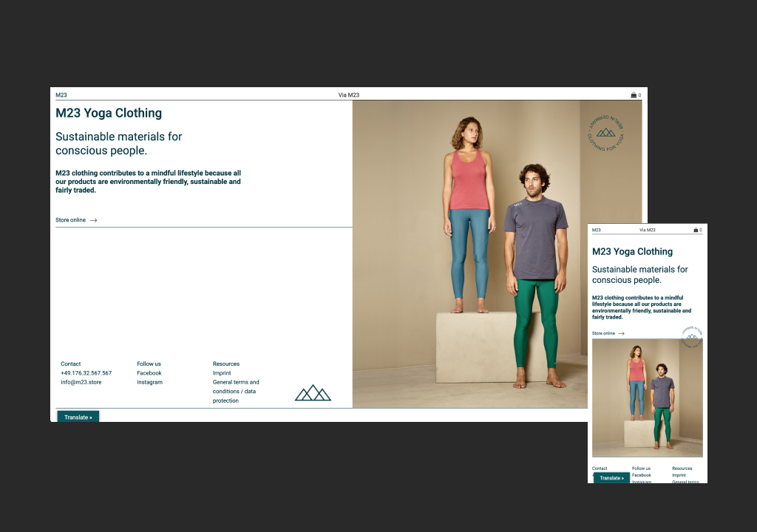
Task: Follow the Store online link in desktop view
Action: coord(70,220)
